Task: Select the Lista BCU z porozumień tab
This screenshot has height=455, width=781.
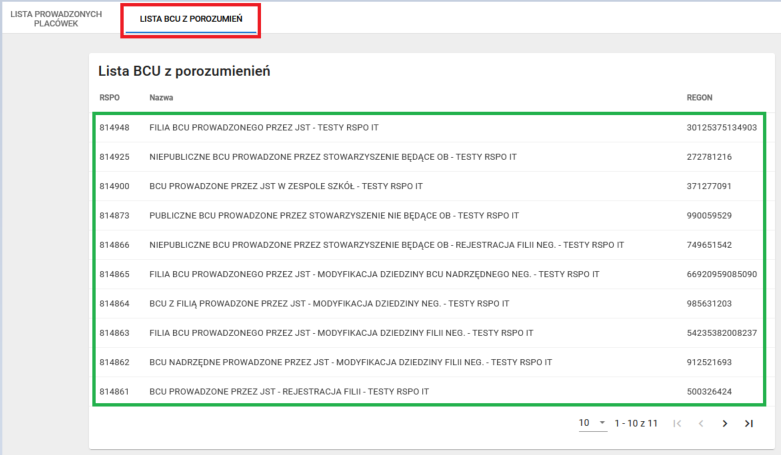Action: 190,19
